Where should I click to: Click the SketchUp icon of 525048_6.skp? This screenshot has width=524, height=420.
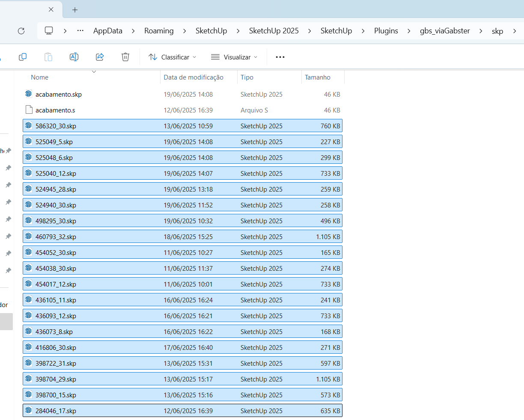pos(29,157)
